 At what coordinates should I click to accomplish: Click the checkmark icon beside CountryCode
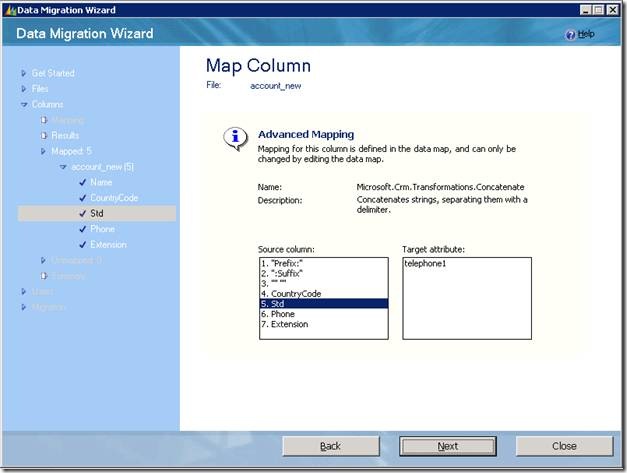pos(82,198)
